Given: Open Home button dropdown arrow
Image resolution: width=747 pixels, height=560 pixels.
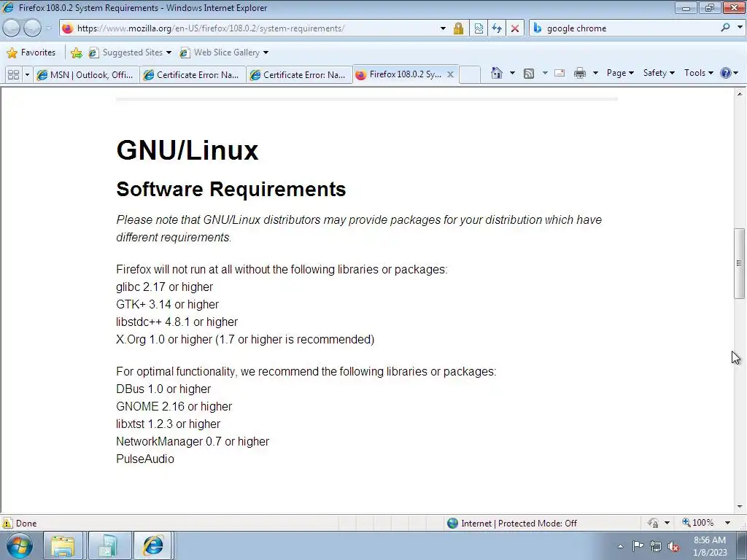Looking at the screenshot, I should pyautogui.click(x=512, y=74).
